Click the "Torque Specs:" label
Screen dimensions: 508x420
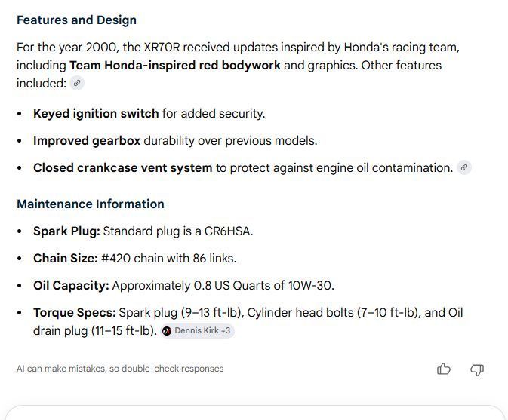point(75,313)
